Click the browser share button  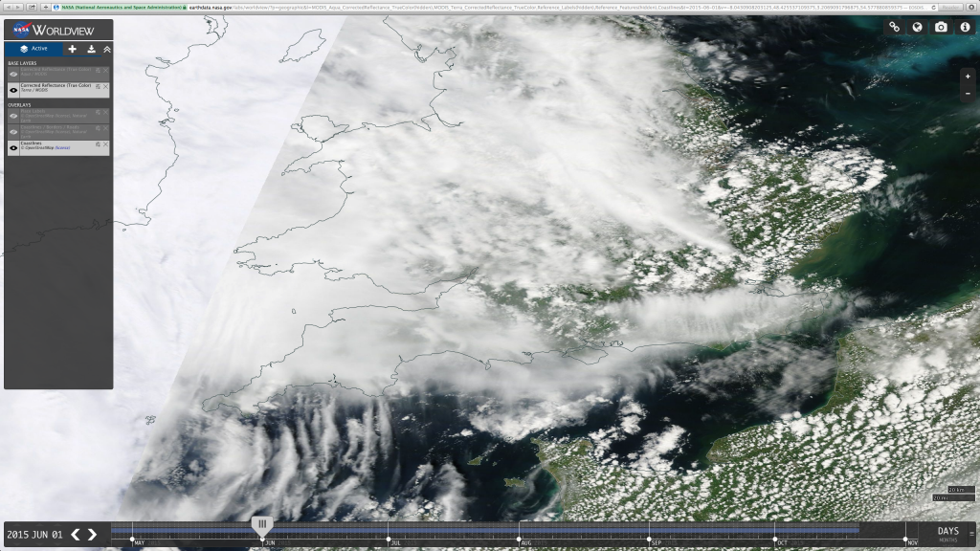click(x=32, y=7)
